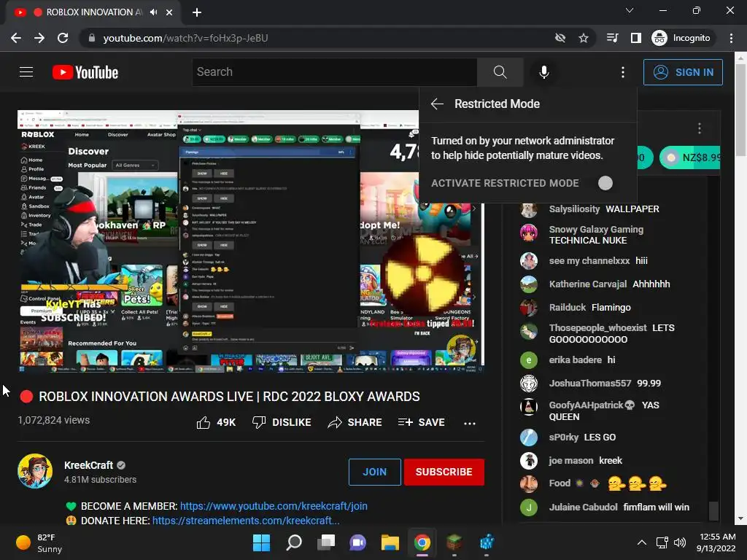Go to YouTube home via logo
This screenshot has height=560, width=747.
85,72
